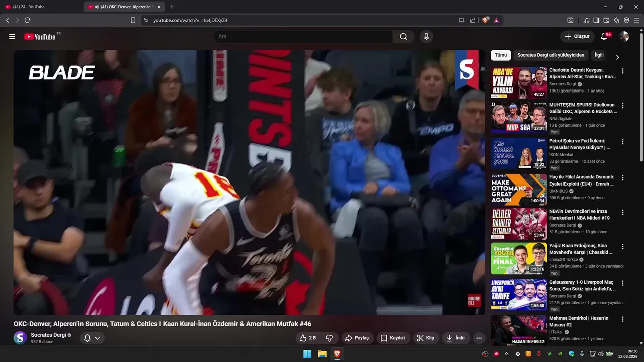The width and height of the screenshot is (644, 362).
Task: Open the Brave Rewards triangle icon
Action: click(x=496, y=20)
